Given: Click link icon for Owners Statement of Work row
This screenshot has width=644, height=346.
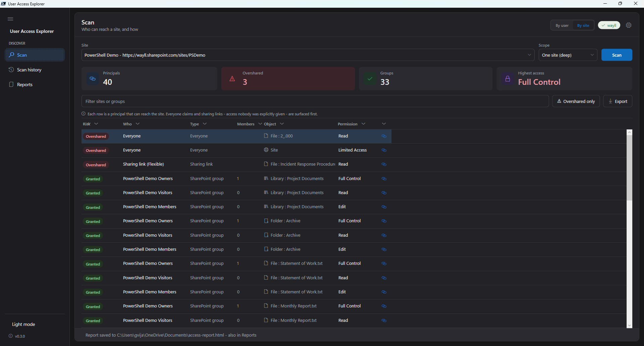Looking at the screenshot, I should tap(384, 264).
